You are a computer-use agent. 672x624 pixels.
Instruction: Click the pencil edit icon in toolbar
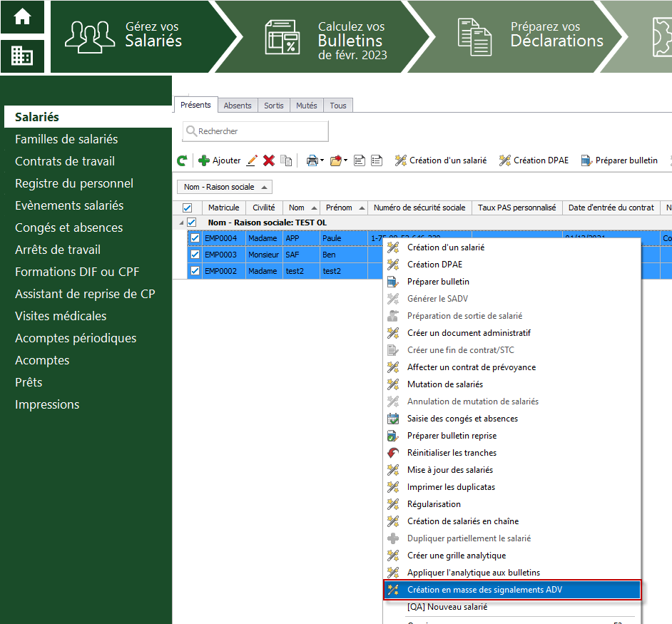coord(252,160)
